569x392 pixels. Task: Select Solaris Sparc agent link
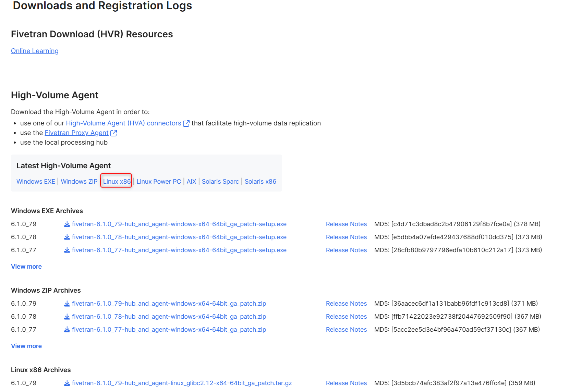(220, 181)
